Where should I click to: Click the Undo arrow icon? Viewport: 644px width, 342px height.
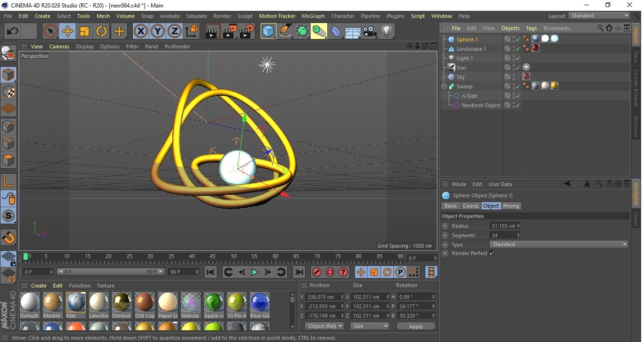tap(12, 31)
